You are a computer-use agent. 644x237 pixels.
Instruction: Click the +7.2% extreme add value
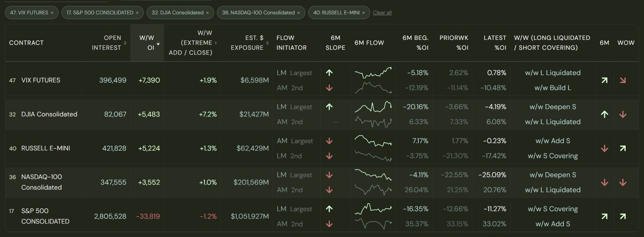click(208, 114)
